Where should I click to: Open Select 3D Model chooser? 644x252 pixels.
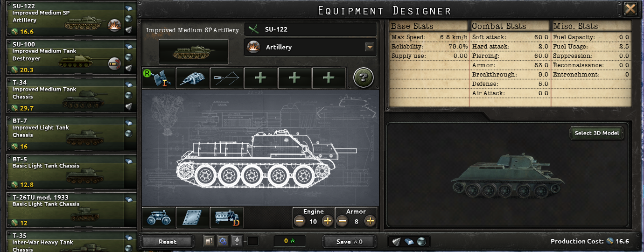pos(597,133)
